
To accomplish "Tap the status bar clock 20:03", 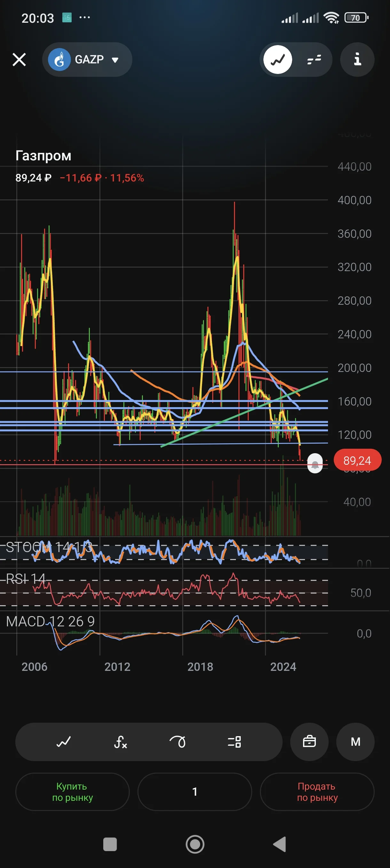I will click(38, 18).
